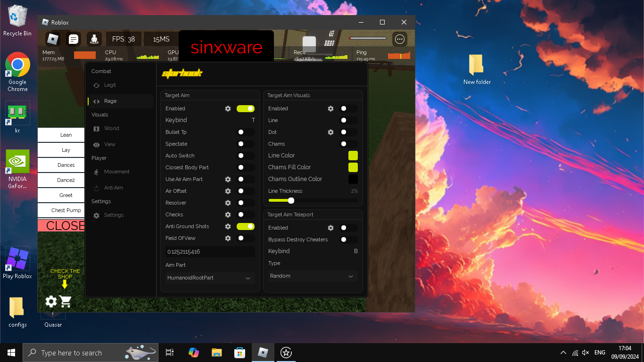
Task: Open gear for Target Aim Visuals Enabled
Action: tap(330, 108)
